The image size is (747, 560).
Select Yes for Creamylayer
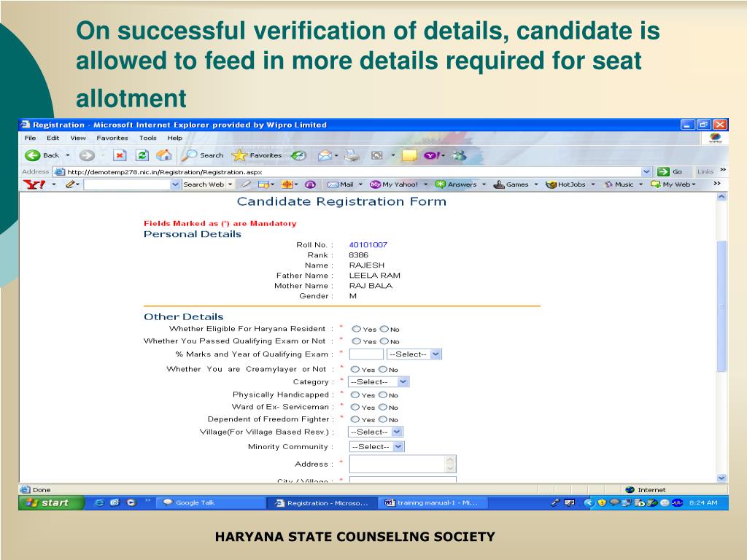[355, 369]
